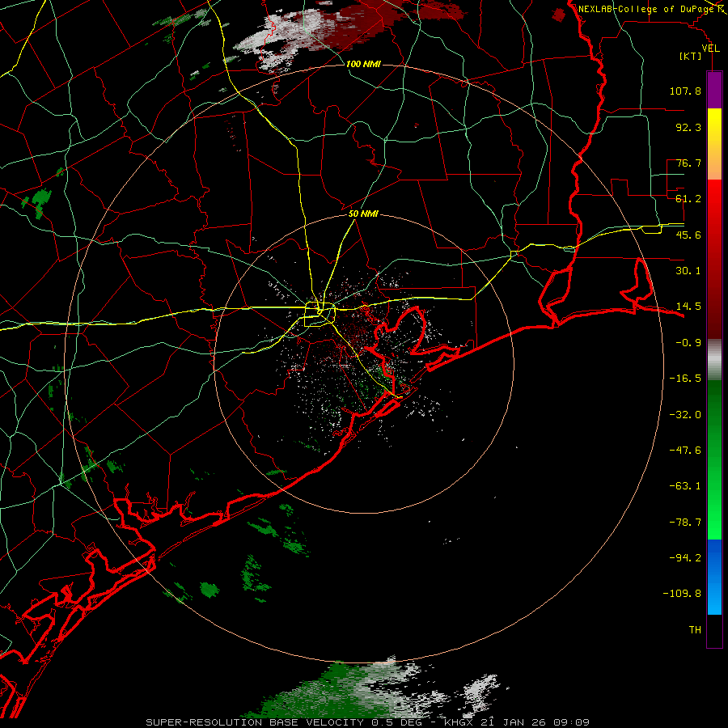This screenshot has height=728, width=728.
Task: Click the TH label at scale bottom
Action: 695,630
